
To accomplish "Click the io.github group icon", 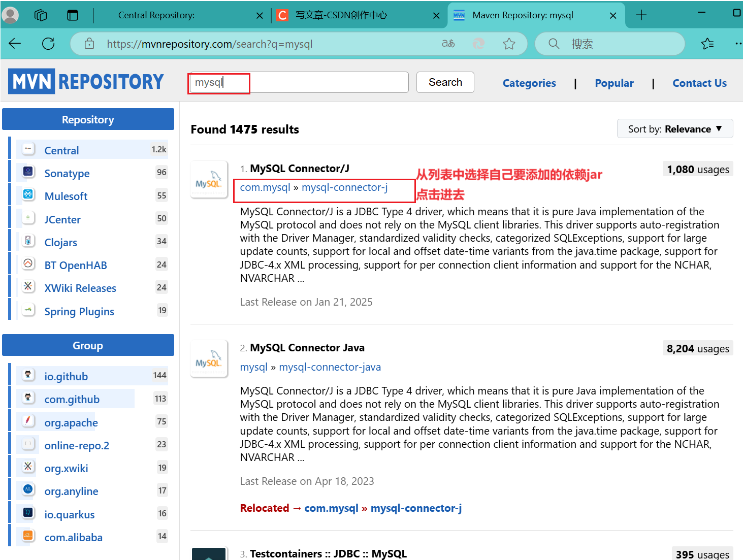I will pos(28,375).
